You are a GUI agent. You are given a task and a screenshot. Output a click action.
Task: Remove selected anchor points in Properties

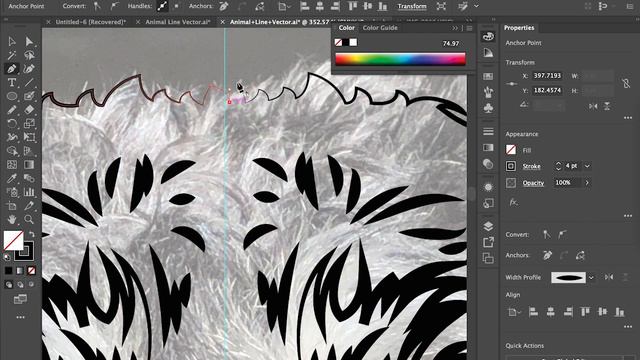point(547,256)
